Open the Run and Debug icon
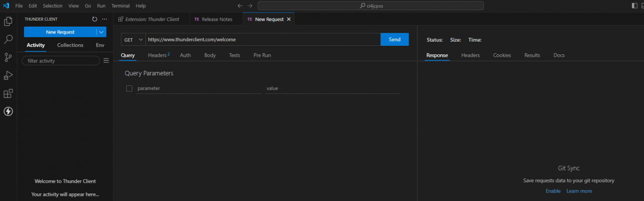 point(8,75)
